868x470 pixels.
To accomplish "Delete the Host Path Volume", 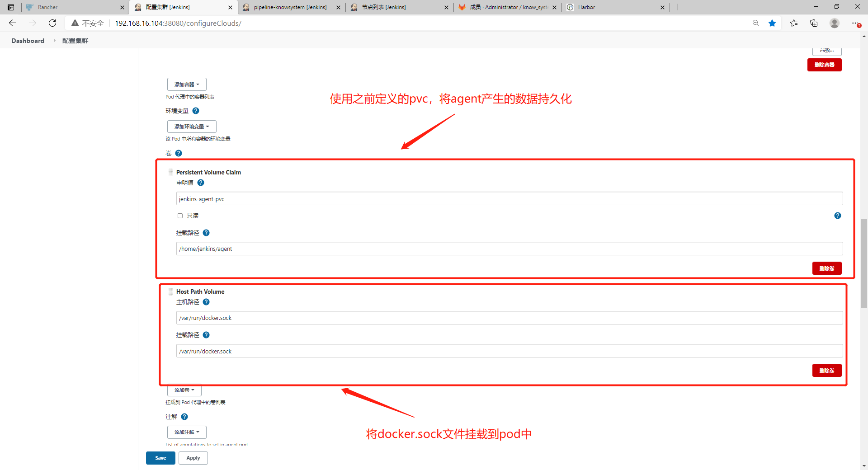I will point(826,371).
